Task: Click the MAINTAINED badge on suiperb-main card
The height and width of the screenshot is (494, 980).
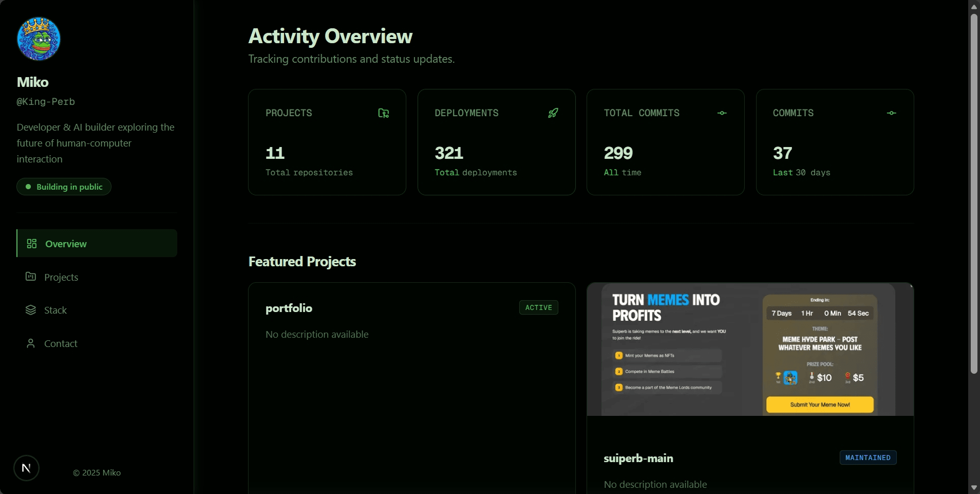Action: click(x=869, y=458)
